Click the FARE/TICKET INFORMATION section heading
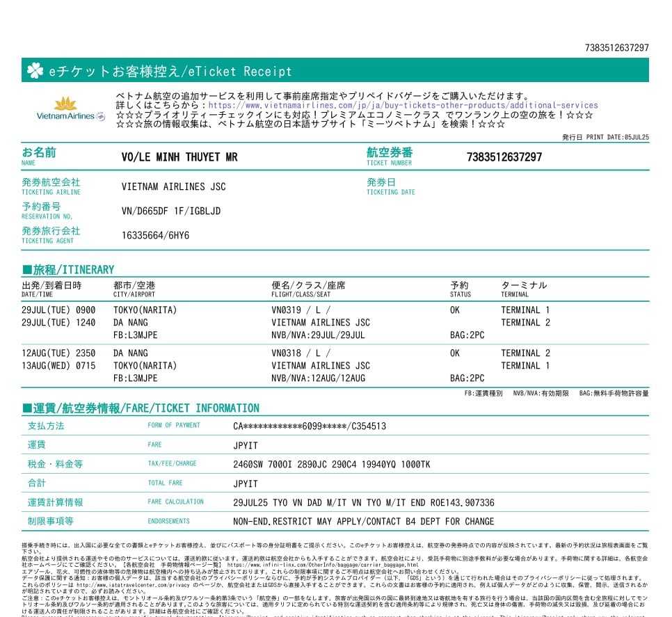The width and height of the screenshot is (672, 617). coord(141,408)
